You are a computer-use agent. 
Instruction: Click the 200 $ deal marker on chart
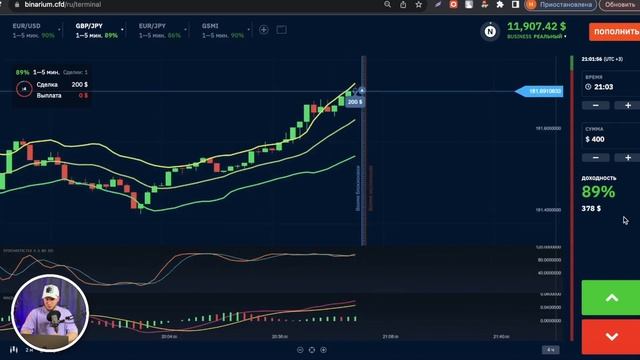(355, 102)
